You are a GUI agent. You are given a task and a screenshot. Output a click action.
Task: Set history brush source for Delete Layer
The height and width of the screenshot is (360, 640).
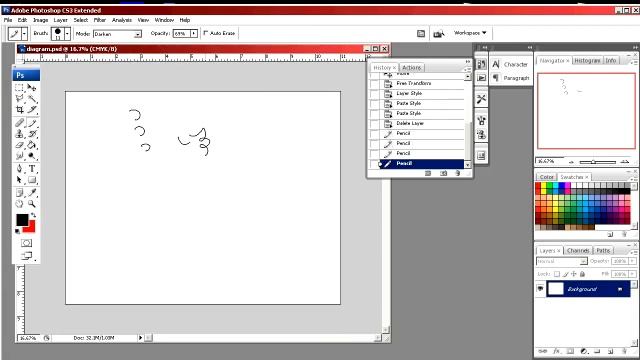click(374, 123)
